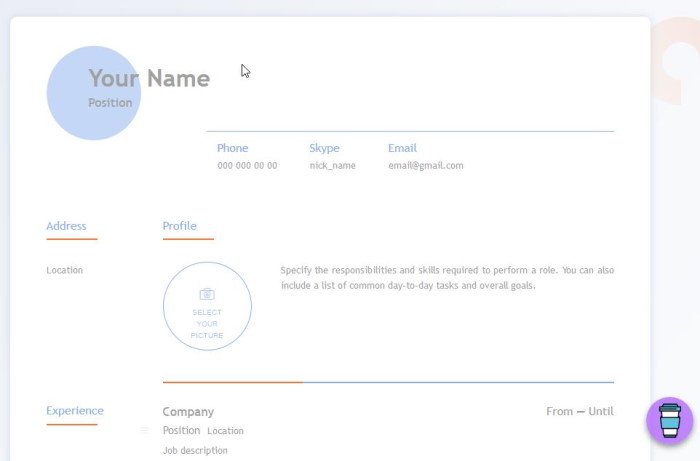The image size is (700, 461).
Task: Click the coffee cup donate button
Action: click(669, 420)
